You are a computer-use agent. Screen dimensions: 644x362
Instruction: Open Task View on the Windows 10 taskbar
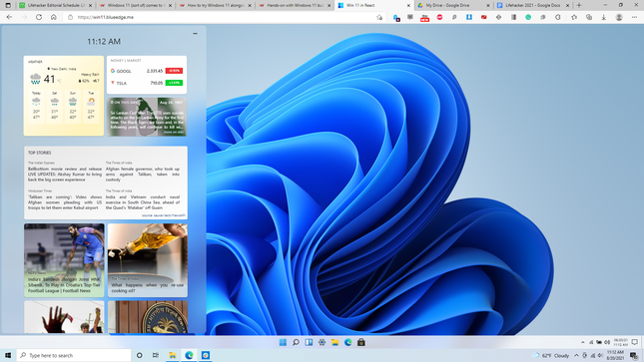156,355
